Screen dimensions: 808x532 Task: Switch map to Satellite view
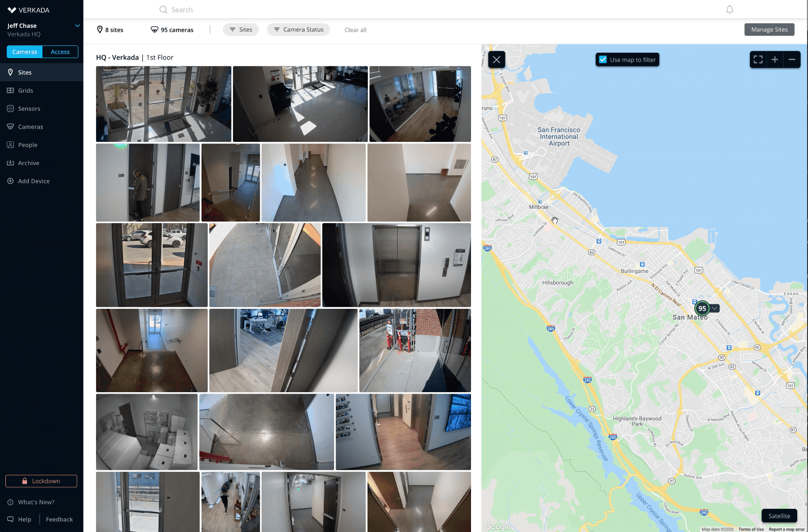[779, 516]
